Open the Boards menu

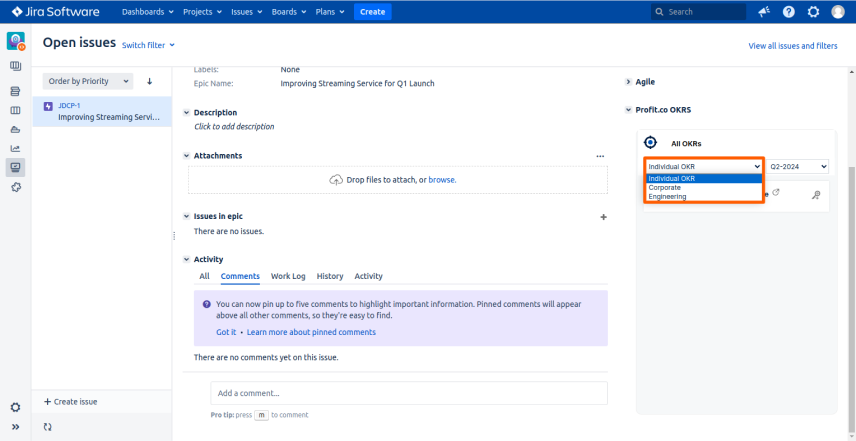pyautogui.click(x=289, y=11)
